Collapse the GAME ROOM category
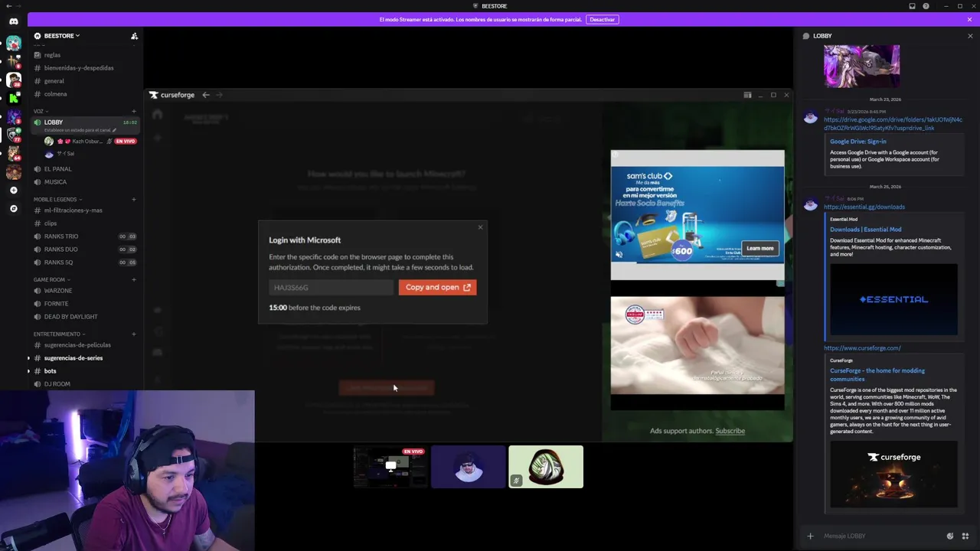Screen dimensions: 980x551 click(51, 280)
